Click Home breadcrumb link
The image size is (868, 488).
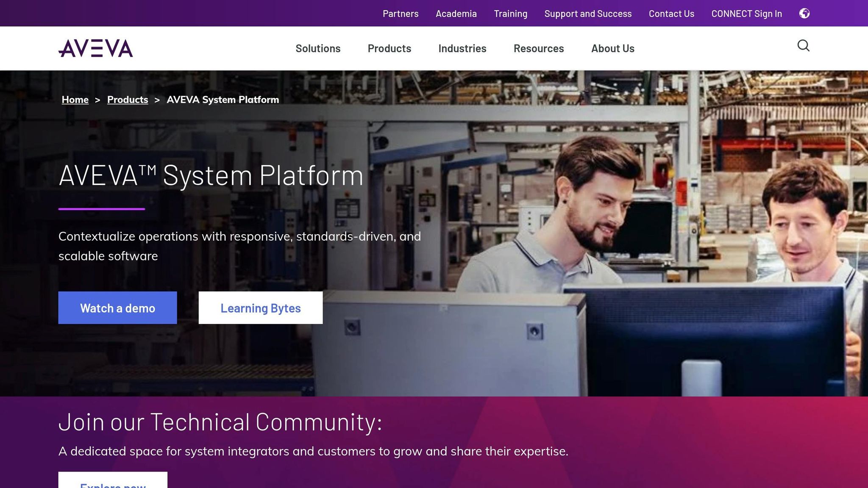(x=75, y=100)
